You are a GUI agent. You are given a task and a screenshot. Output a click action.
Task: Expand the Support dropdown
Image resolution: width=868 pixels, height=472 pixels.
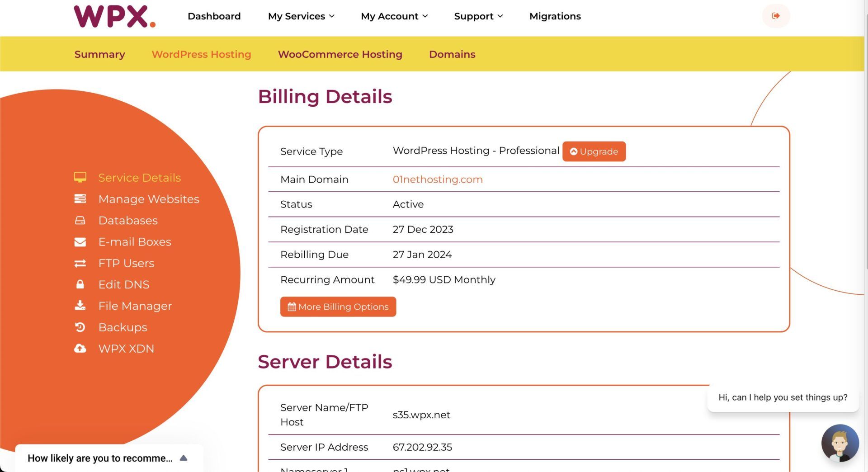click(x=478, y=16)
